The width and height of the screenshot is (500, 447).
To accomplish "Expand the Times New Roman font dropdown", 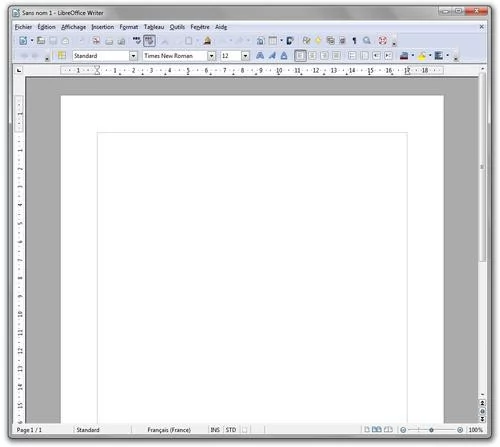I will point(211,56).
